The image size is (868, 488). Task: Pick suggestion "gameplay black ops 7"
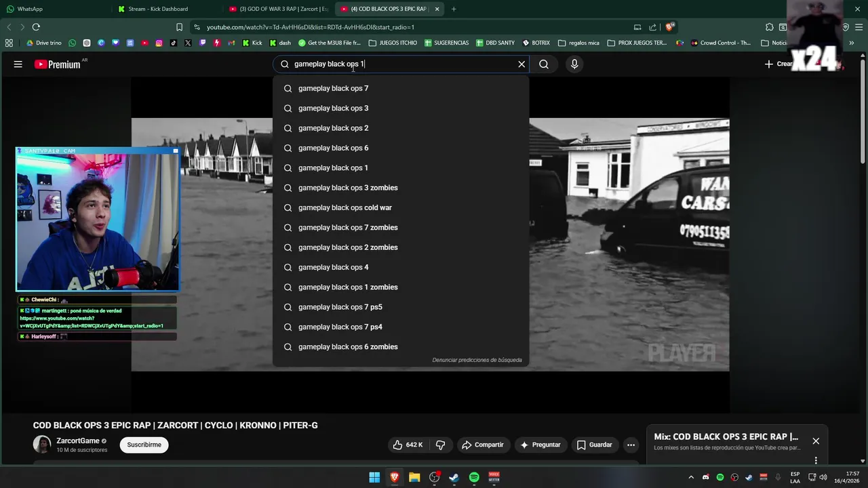coord(401,88)
